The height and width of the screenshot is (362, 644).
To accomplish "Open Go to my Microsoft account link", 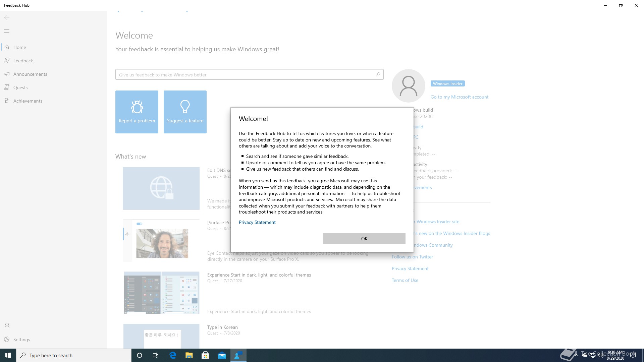I will click(459, 97).
